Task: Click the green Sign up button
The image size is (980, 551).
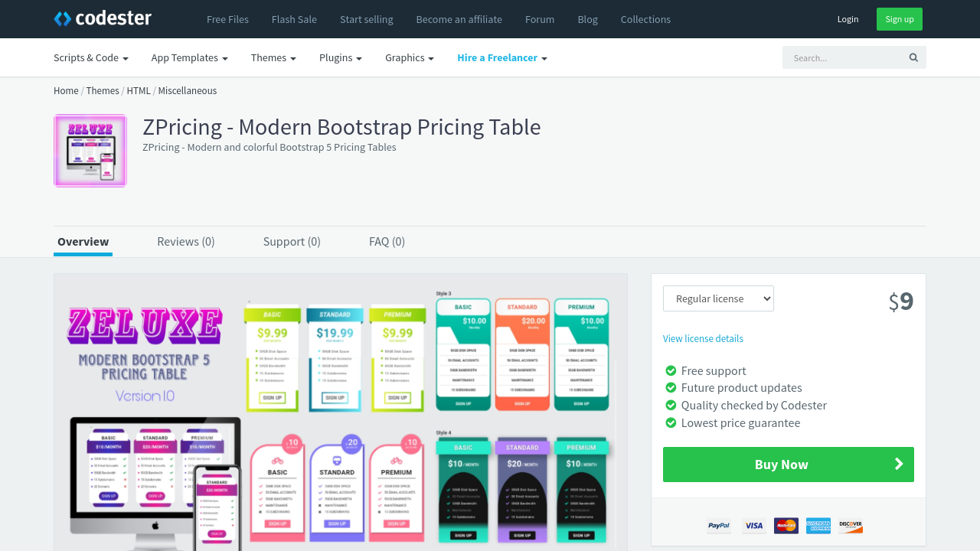Action: pos(900,19)
